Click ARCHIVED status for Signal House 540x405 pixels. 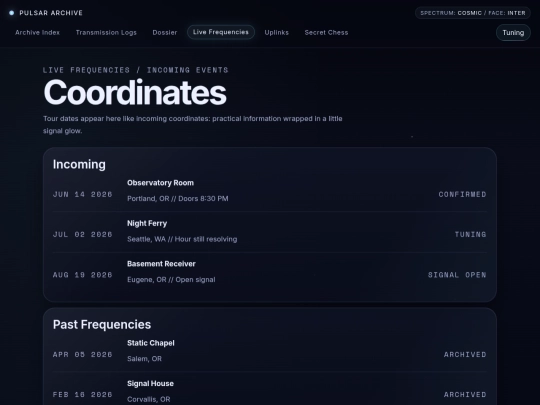tap(465, 395)
